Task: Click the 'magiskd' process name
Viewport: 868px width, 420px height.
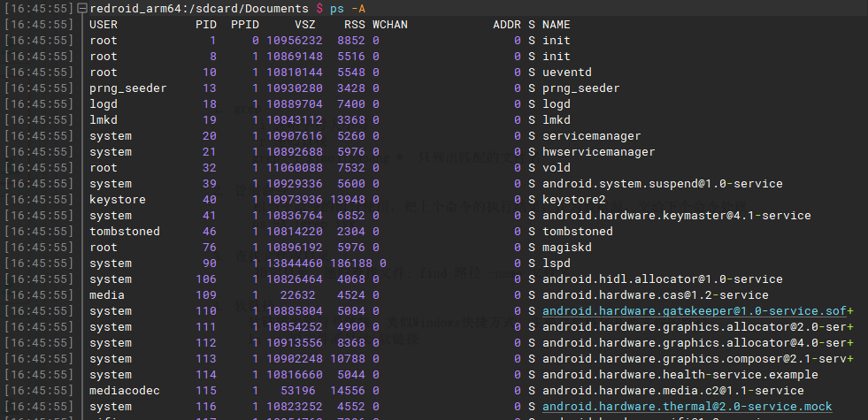Action: click(567, 248)
